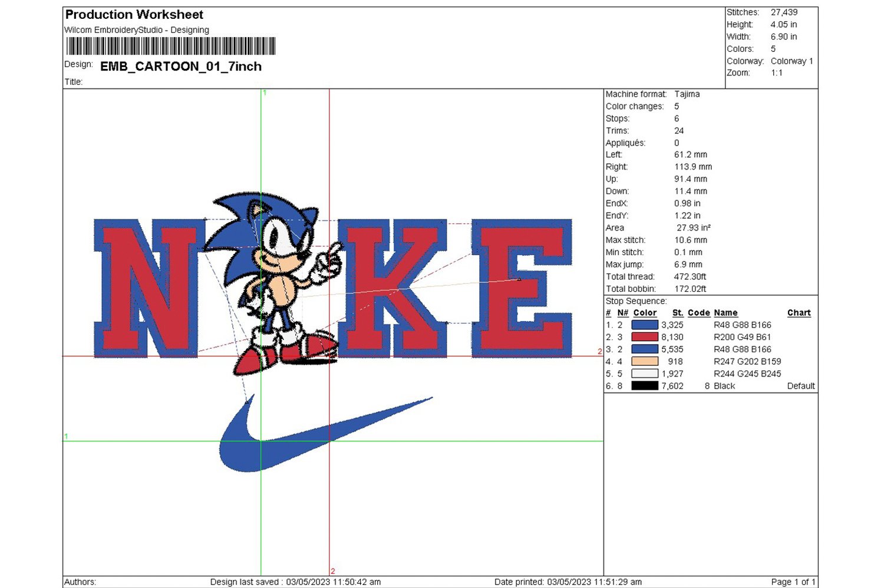Select the "Name" column header
Image resolution: width=884 pixels, height=588 pixels.
(725, 313)
